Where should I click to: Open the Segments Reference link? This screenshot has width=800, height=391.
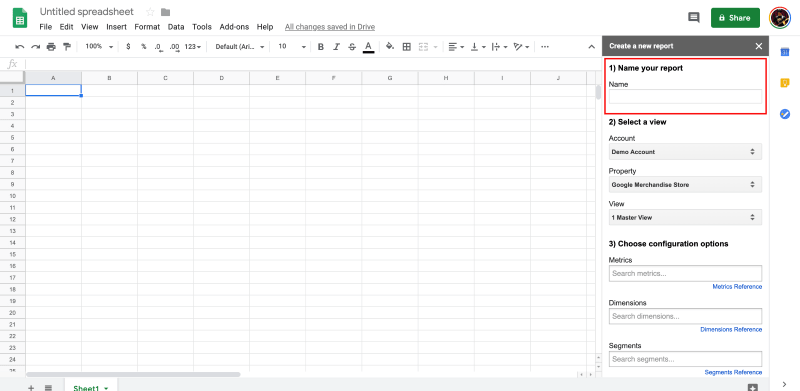point(733,373)
